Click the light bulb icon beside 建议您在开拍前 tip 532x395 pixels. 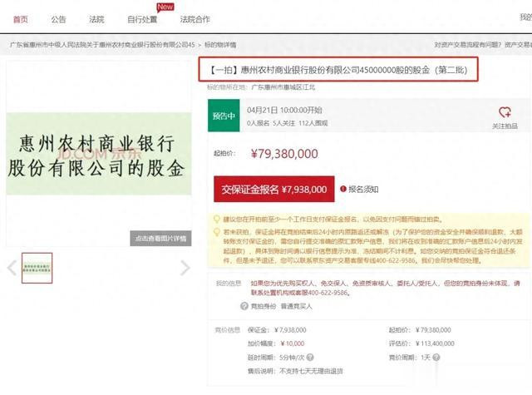217,219
